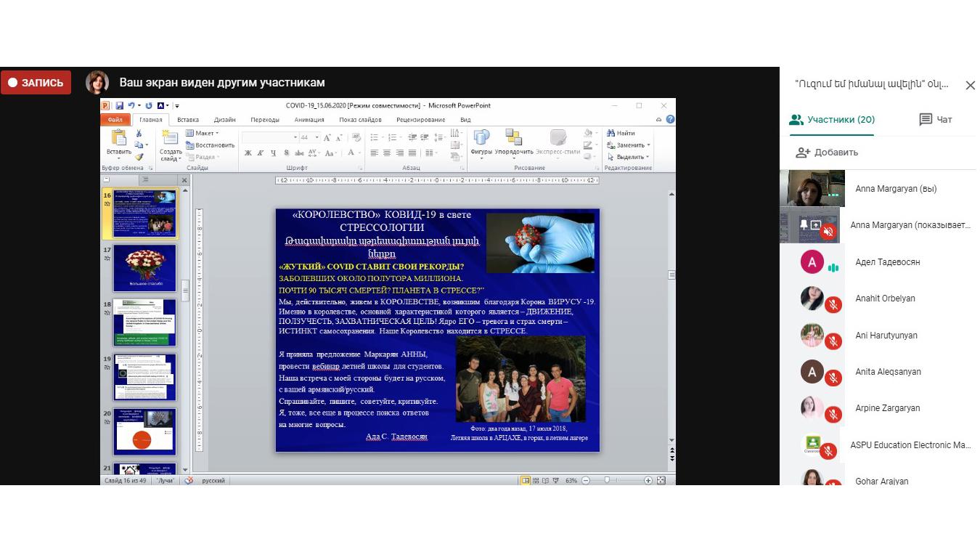Screen dimensions: 980x552
Task: Open the Вставка ribbon tab
Action: pyautogui.click(x=187, y=120)
